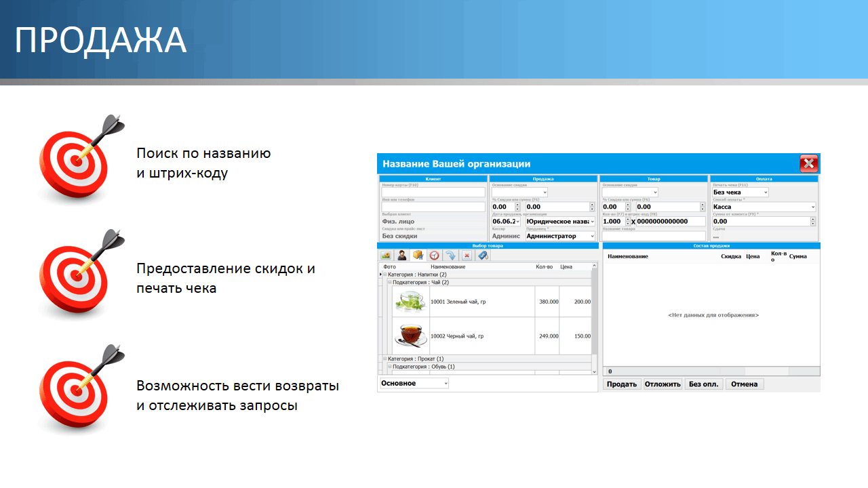
Task: Click the photo view toolbar icon
Action: coord(386,256)
